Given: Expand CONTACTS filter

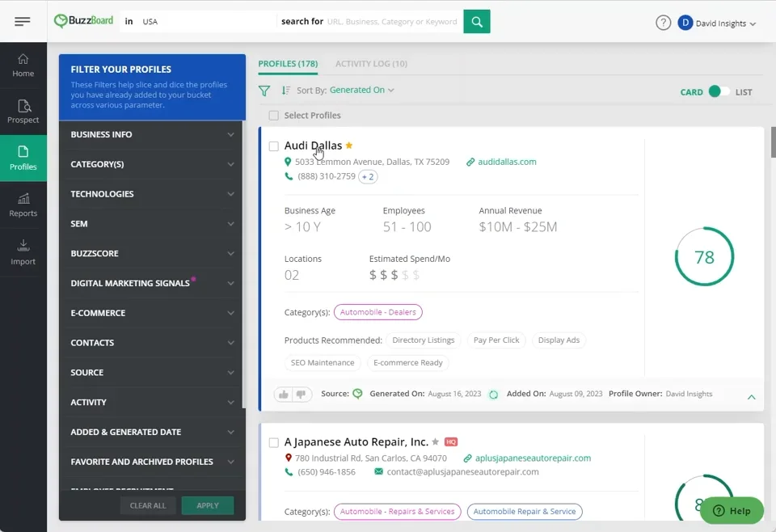Looking at the screenshot, I should tap(152, 343).
